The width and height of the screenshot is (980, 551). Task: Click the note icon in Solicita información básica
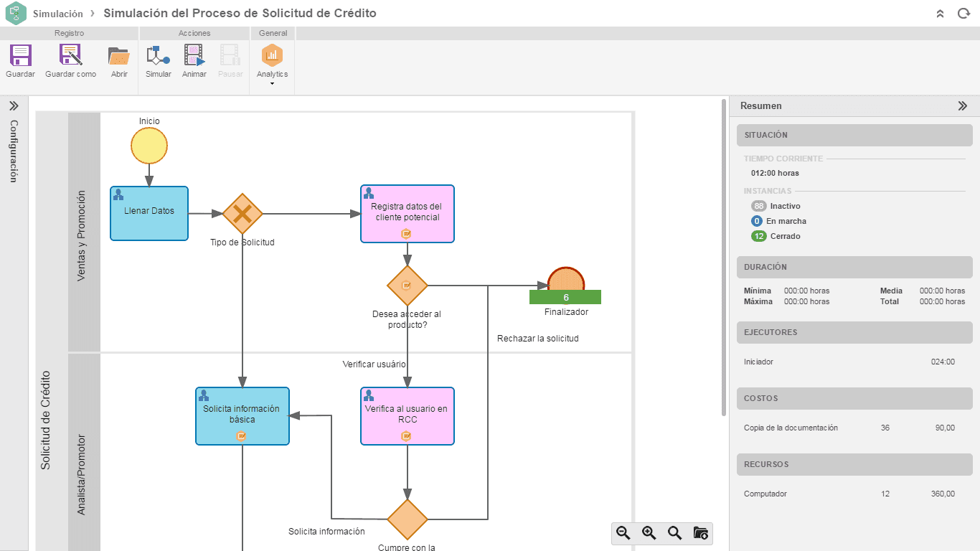242,435
